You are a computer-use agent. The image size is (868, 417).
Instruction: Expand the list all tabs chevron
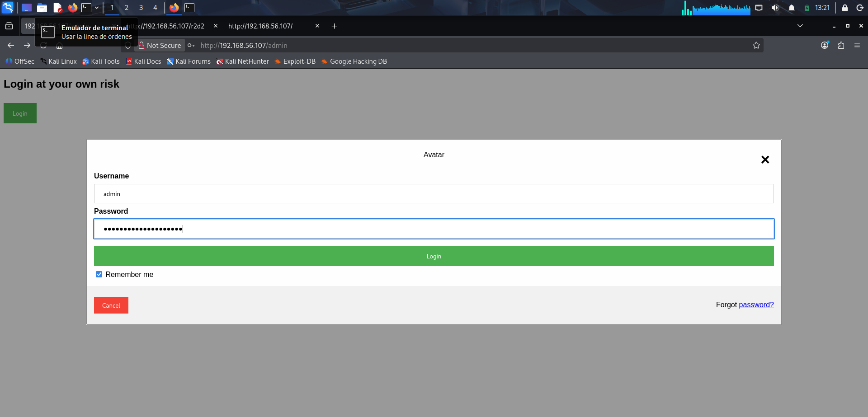[800, 26]
